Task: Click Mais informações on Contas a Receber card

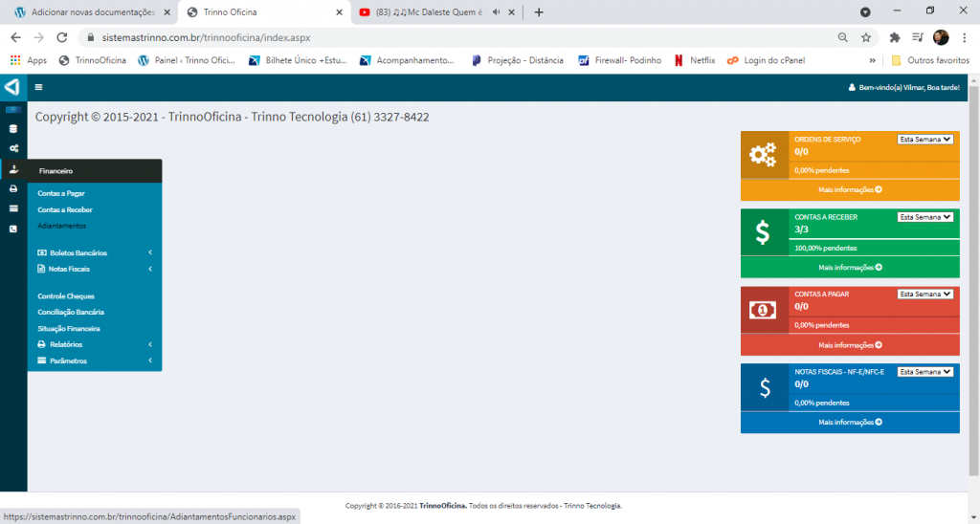Action: [x=850, y=268]
